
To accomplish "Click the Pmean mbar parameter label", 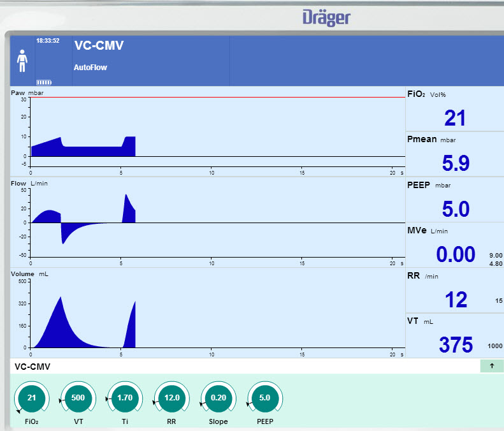I will click(431, 139).
